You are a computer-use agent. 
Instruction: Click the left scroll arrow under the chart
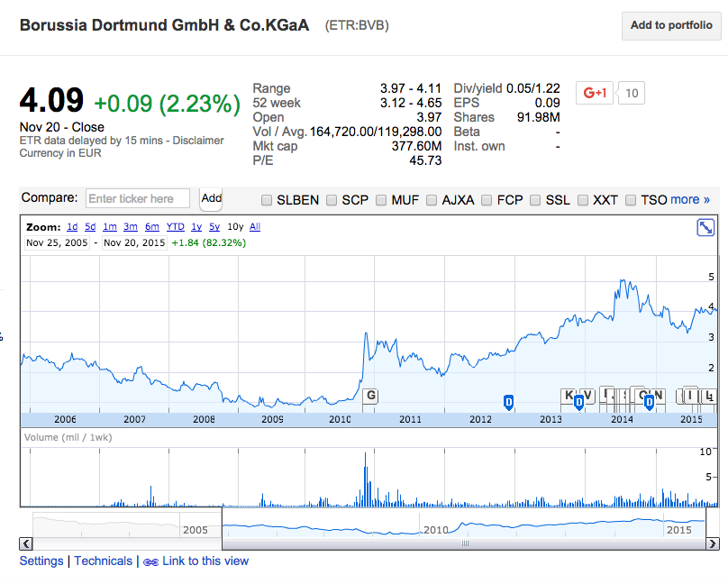pos(26,543)
